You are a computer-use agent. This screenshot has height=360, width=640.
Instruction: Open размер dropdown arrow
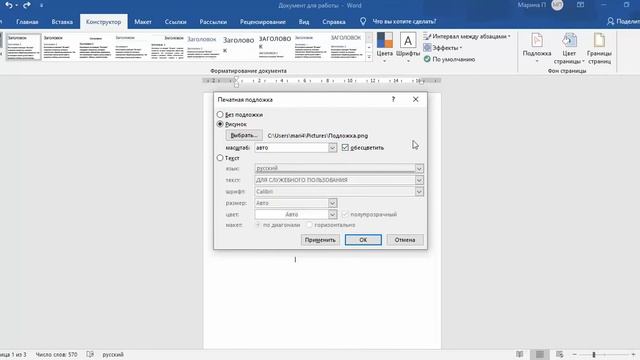[x=332, y=202]
